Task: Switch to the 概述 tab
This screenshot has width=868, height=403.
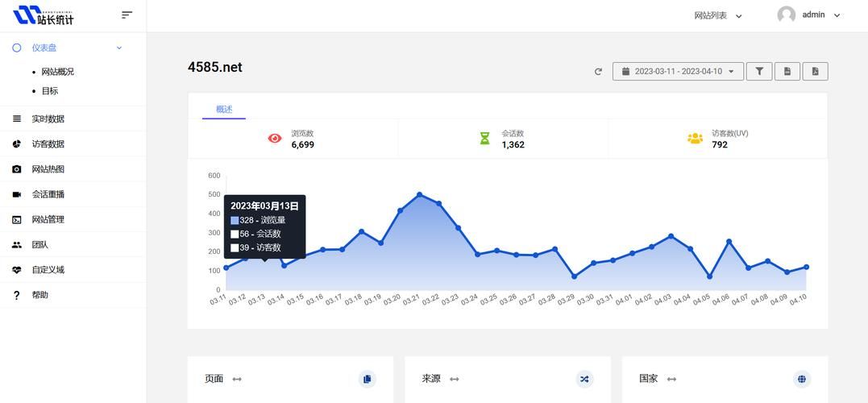Action: click(x=224, y=109)
